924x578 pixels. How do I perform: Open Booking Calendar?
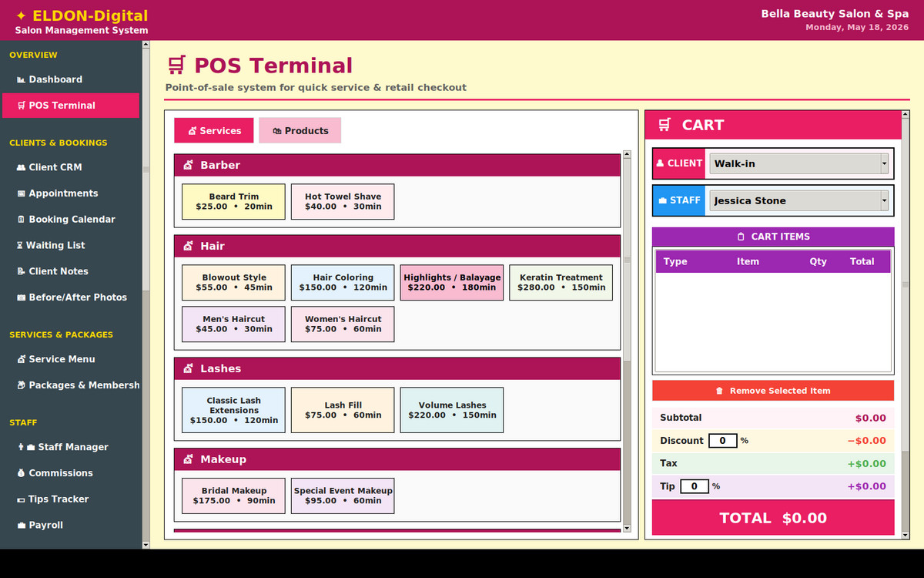71,220
